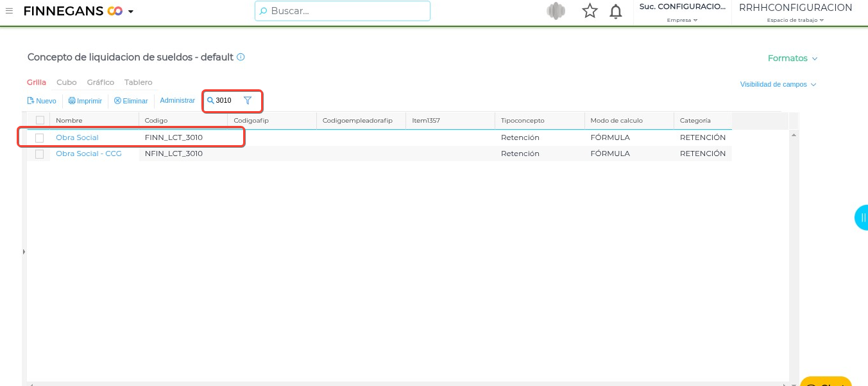The height and width of the screenshot is (386, 868).
Task: Sort by the Codigoafip column header
Action: point(273,120)
